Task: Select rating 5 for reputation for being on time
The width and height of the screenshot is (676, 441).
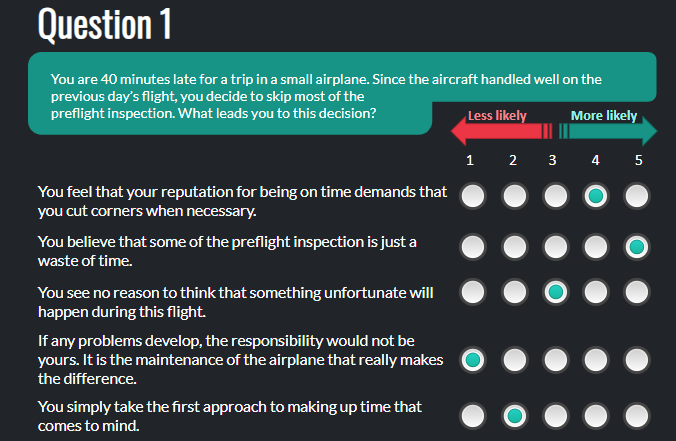Action: click(637, 196)
